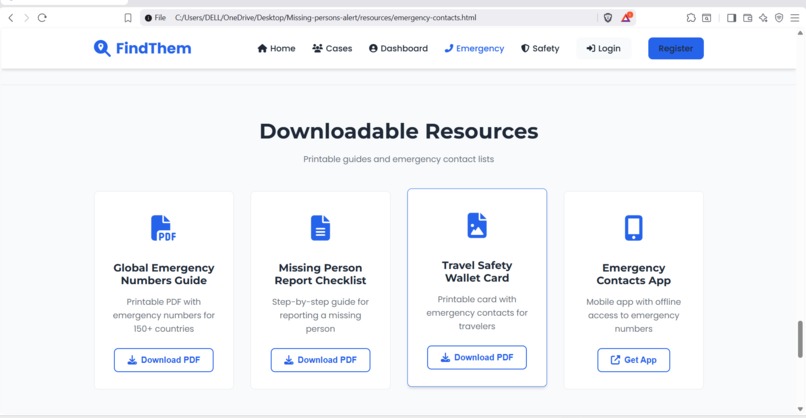Click the image file icon on Travel Safety card
The height and width of the screenshot is (418, 806).
pyautogui.click(x=477, y=225)
